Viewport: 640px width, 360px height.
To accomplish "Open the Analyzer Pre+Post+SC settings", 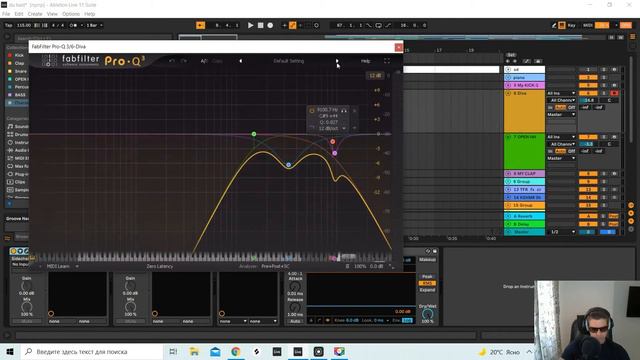I will tap(275, 266).
